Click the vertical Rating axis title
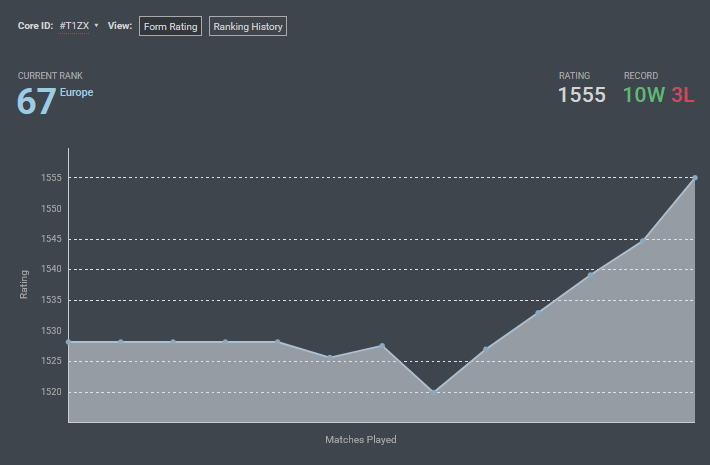Viewport: 710px width, 465px height. [24, 284]
